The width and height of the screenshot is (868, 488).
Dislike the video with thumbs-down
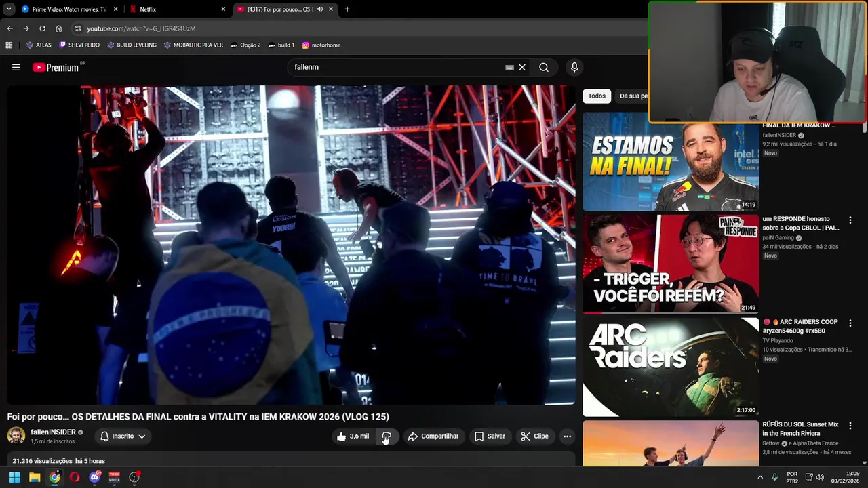coord(387,436)
